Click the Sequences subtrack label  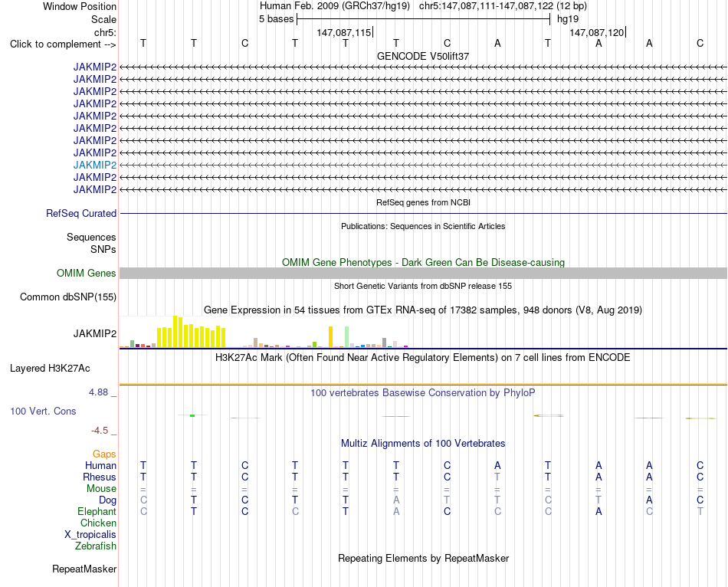(x=91, y=238)
